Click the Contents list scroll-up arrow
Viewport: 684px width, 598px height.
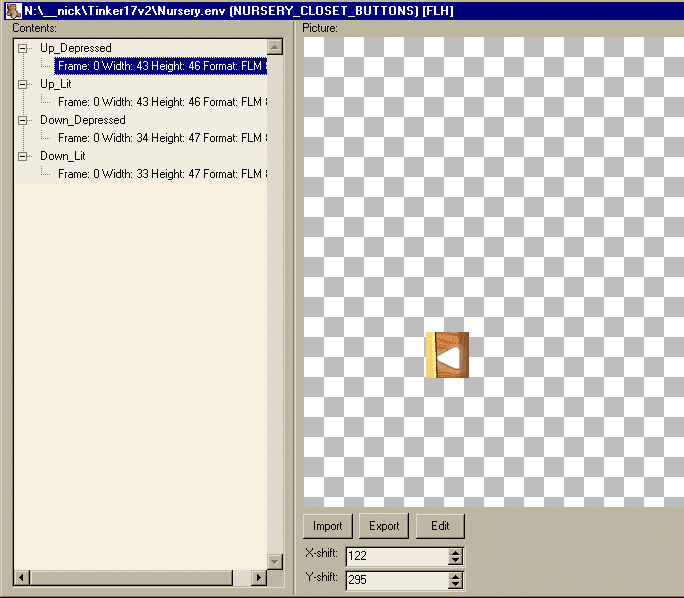pos(275,47)
